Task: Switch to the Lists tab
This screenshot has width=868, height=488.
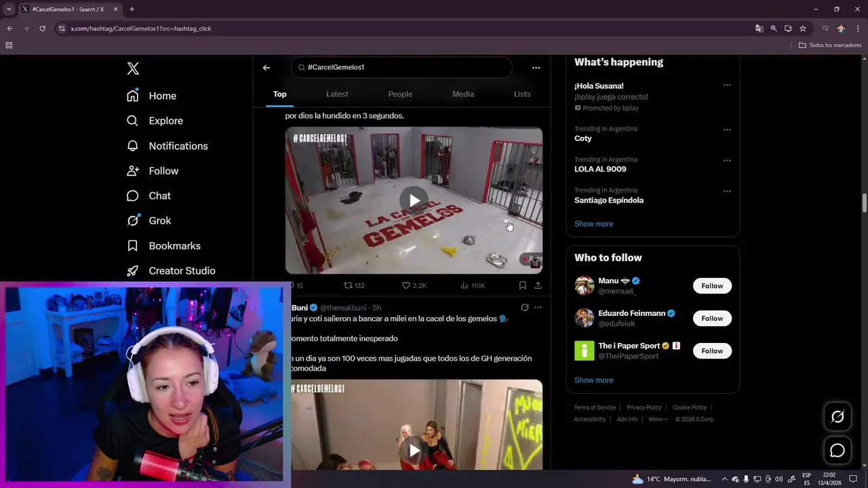Action: (x=522, y=94)
